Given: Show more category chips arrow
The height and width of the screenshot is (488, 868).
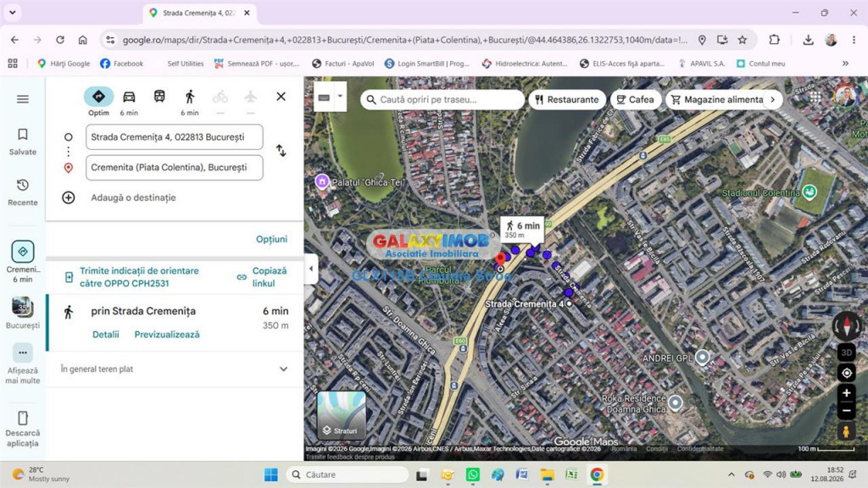Looking at the screenshot, I should coord(773,100).
